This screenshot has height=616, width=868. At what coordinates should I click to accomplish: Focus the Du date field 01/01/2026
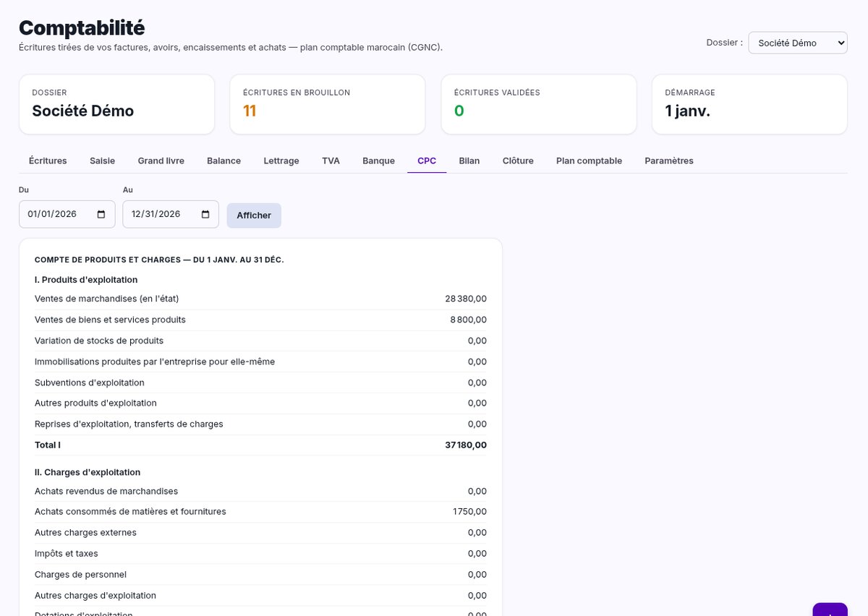[x=67, y=214]
